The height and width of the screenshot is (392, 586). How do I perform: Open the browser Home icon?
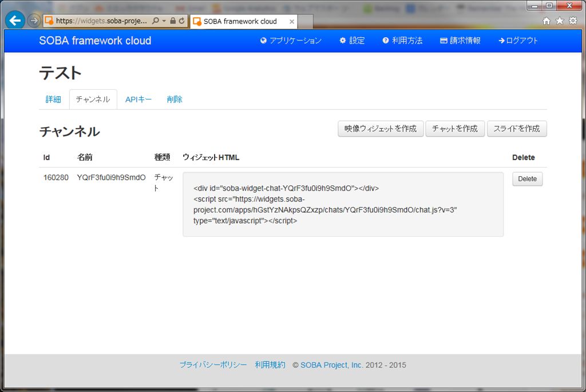coord(547,21)
